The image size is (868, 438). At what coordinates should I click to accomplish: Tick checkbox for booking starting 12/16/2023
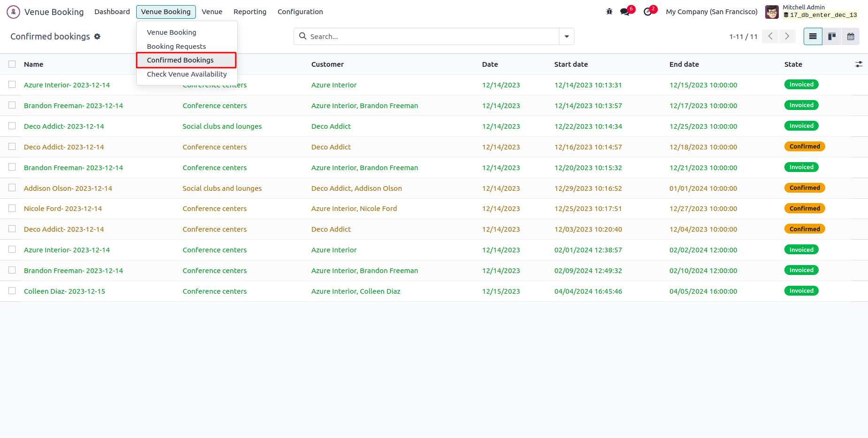point(12,147)
